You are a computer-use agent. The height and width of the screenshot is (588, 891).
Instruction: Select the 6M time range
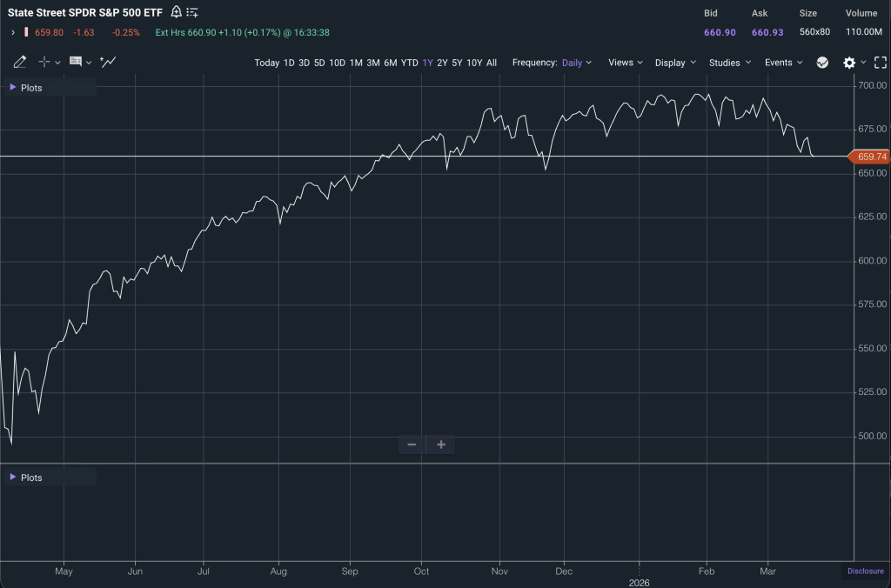point(391,63)
